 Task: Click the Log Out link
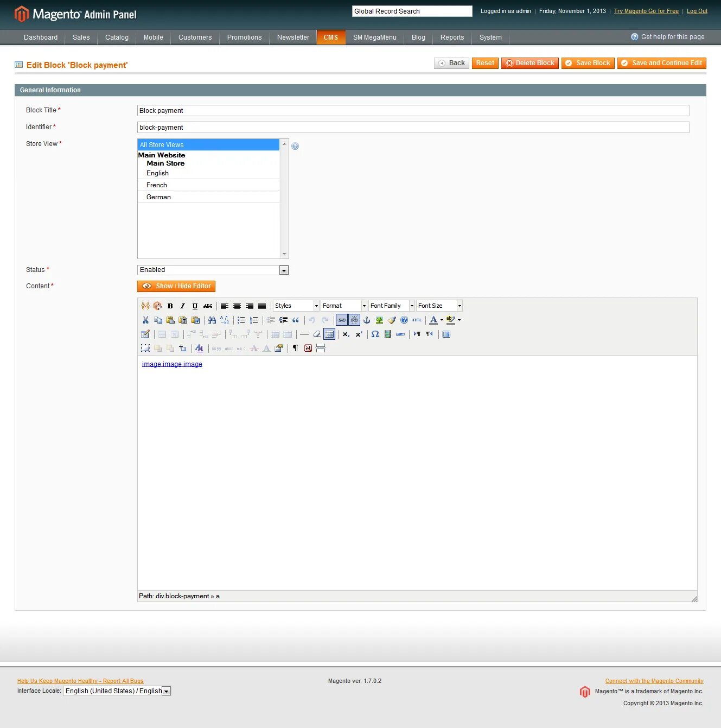pos(697,11)
